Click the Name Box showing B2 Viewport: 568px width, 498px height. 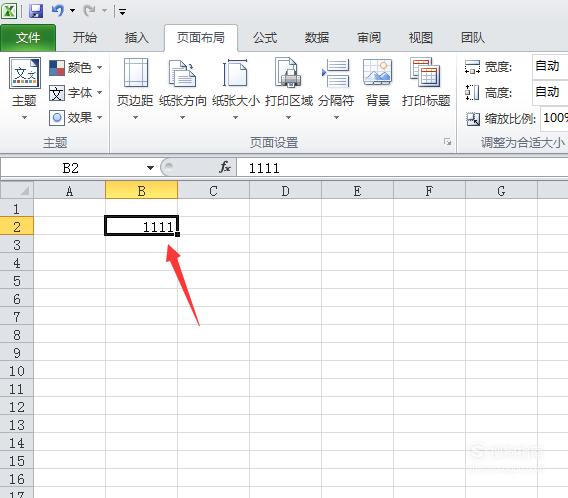pos(71,168)
